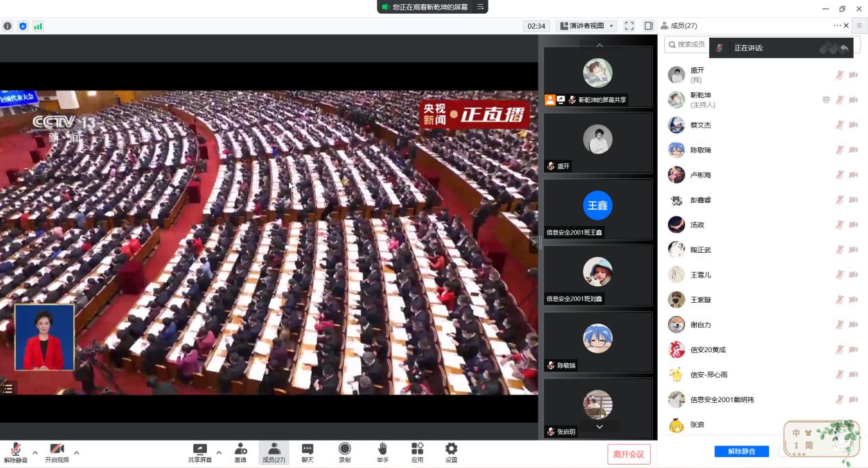Open the 邀请 (Invite) icon in the bottom toolbar
This screenshot has width=868, height=468.
click(240, 452)
